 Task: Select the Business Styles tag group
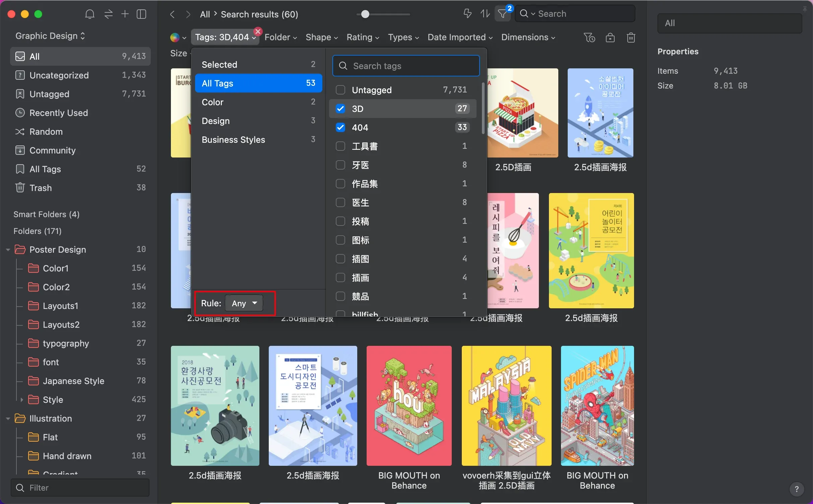pos(233,140)
